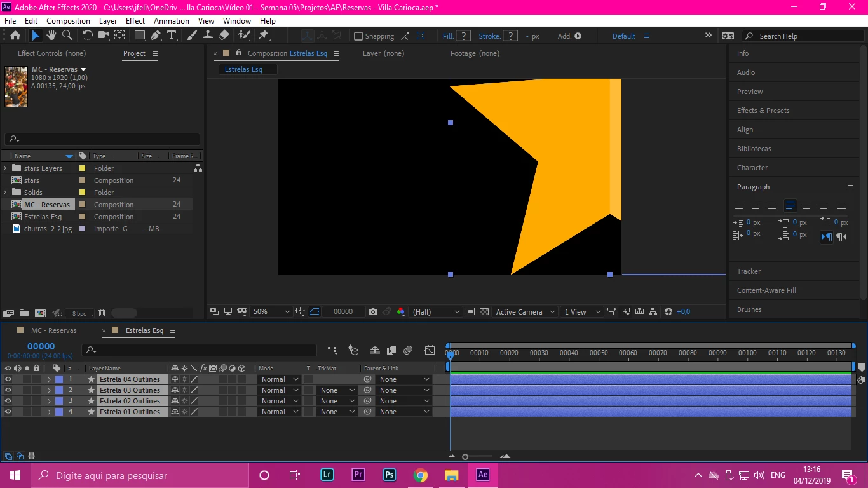The height and width of the screenshot is (488, 868).
Task: Enable the Snapping checkbox
Action: [x=358, y=36]
